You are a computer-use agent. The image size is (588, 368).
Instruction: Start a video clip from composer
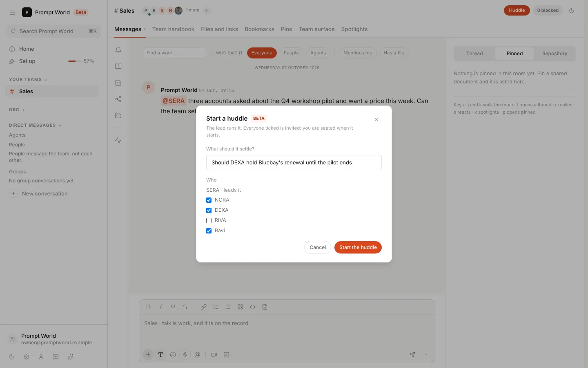point(214,355)
